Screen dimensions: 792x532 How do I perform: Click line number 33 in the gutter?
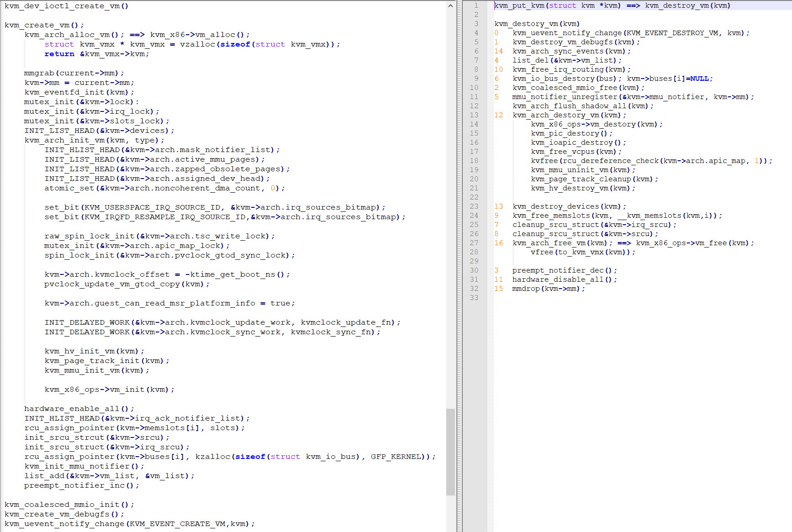point(474,298)
